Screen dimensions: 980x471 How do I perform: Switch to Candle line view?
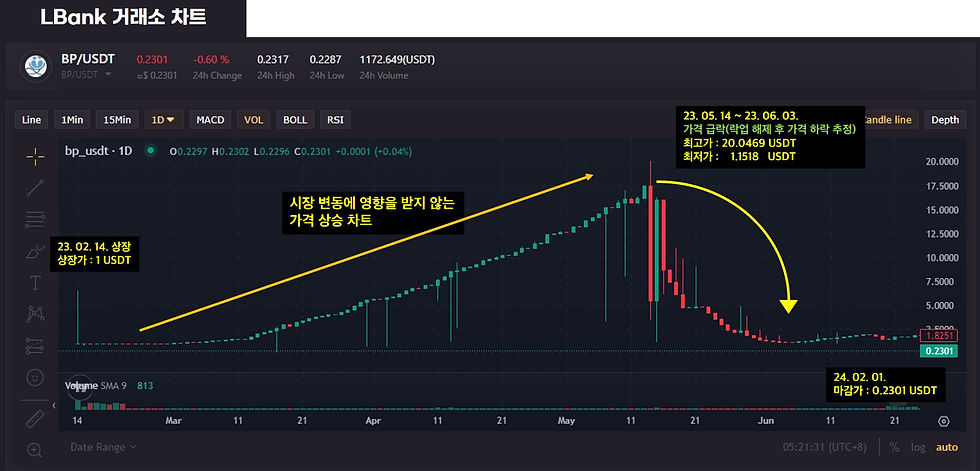tap(890, 120)
